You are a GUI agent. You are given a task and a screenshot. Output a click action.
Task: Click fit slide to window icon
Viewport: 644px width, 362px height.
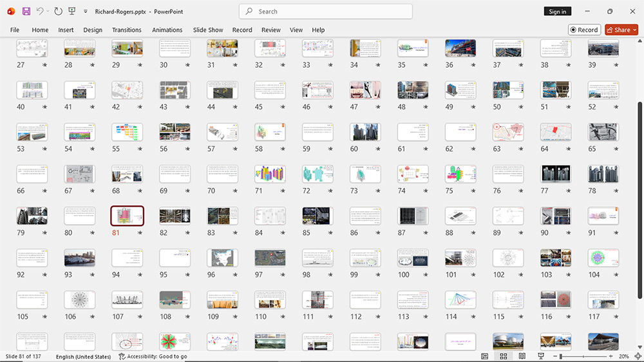638,356
